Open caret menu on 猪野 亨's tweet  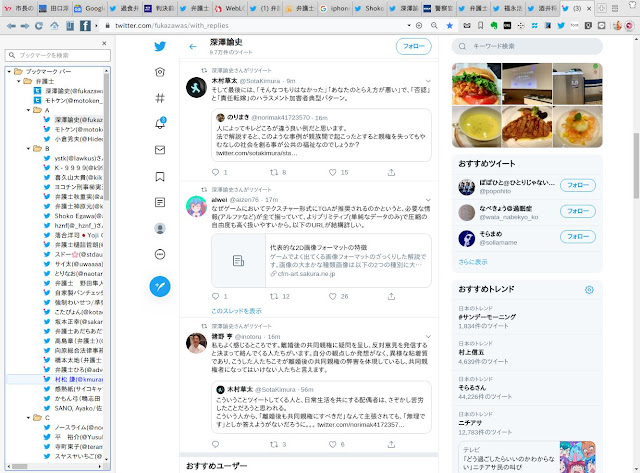click(428, 337)
